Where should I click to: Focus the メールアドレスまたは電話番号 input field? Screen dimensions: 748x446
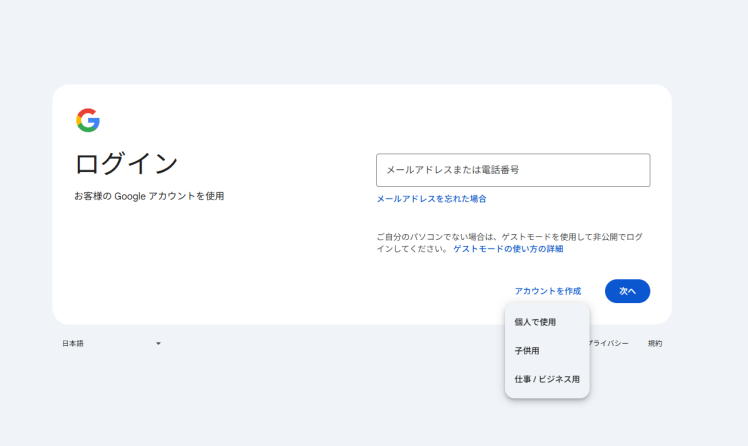(513, 170)
